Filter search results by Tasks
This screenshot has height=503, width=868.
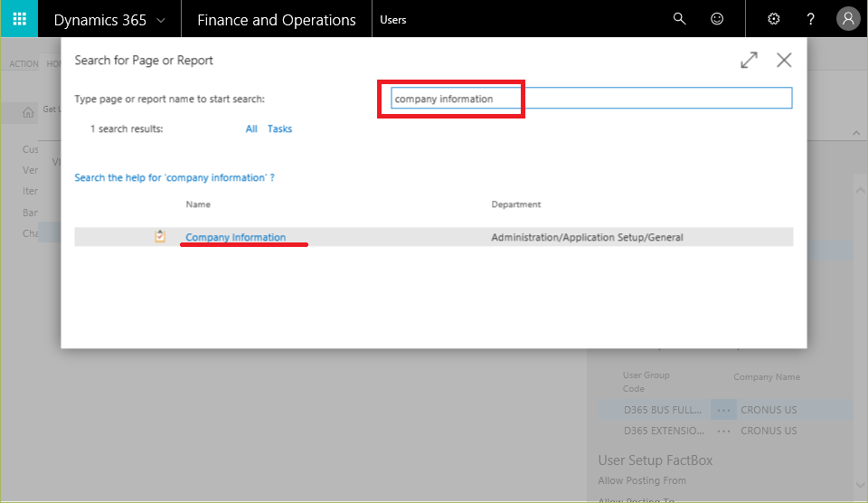click(279, 129)
